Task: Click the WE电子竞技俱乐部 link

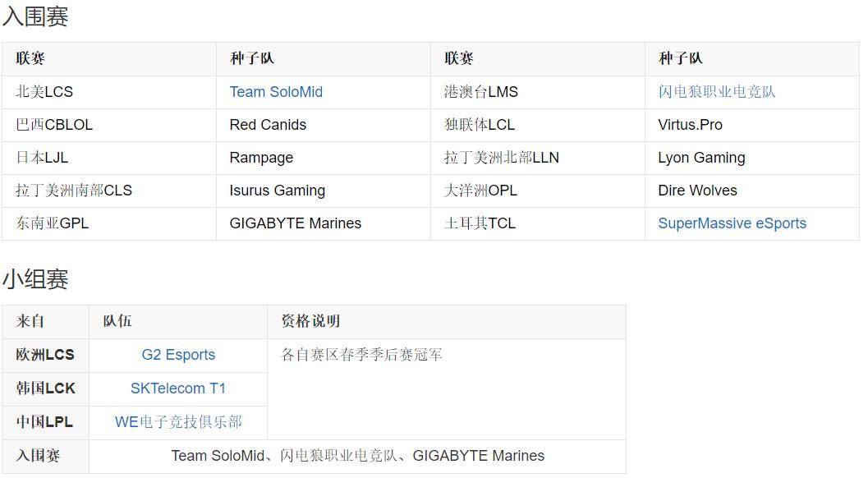Action: point(178,422)
